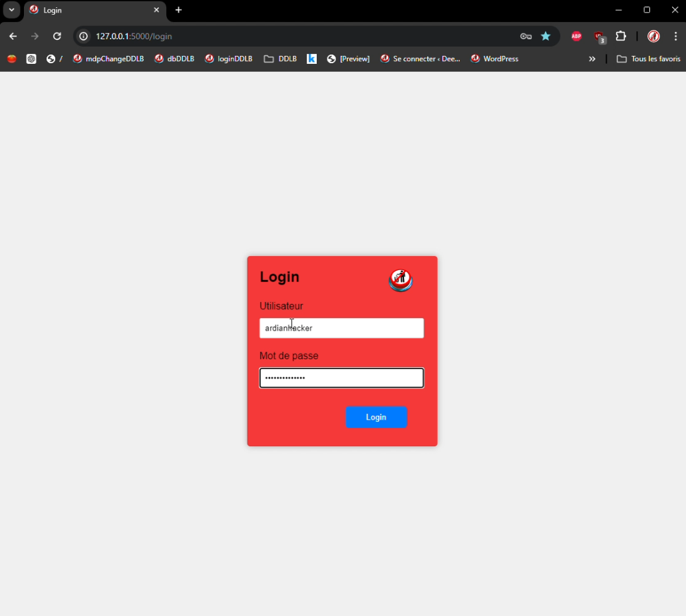Open the browser profile avatar
Image resolution: width=686 pixels, height=616 pixels.
(653, 37)
